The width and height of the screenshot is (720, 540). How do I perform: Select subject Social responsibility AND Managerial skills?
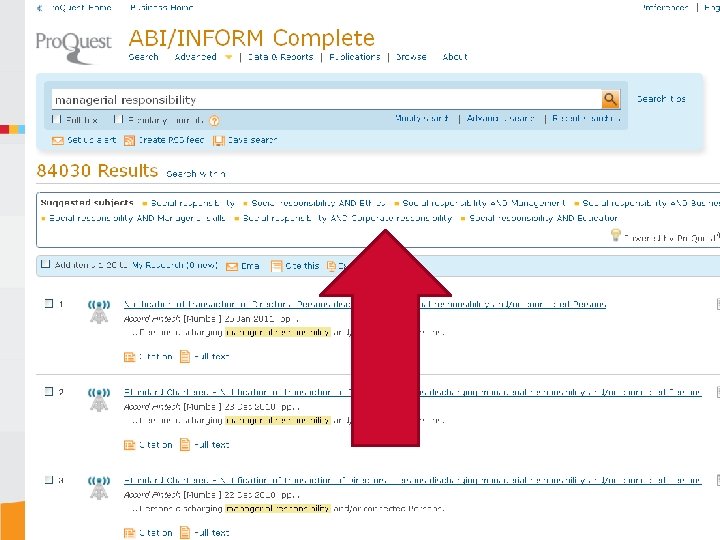[x=137, y=218]
